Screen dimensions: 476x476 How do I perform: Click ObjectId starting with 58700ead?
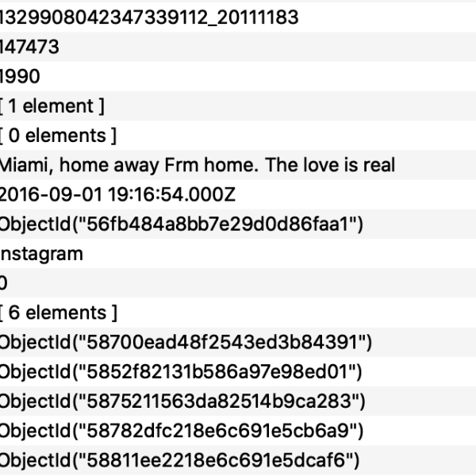(186, 342)
